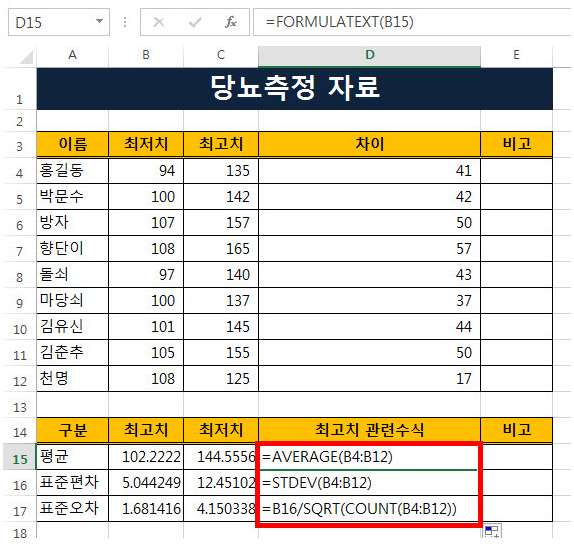Click cell with value 107
The width and height of the screenshot is (574, 553).
coord(146,223)
